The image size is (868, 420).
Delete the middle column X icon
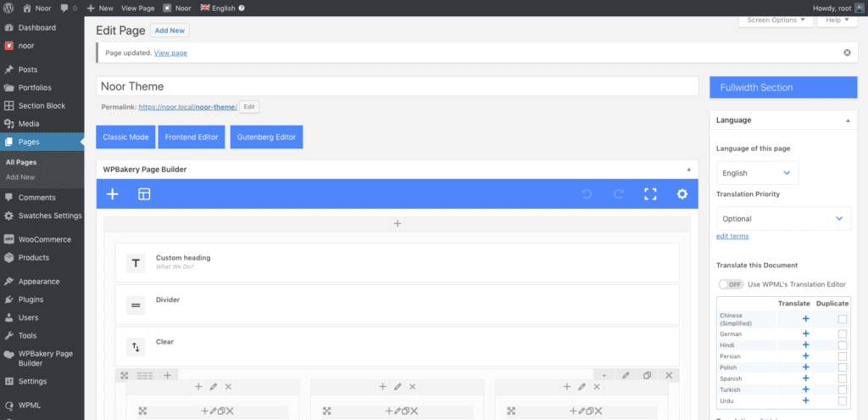click(412, 387)
